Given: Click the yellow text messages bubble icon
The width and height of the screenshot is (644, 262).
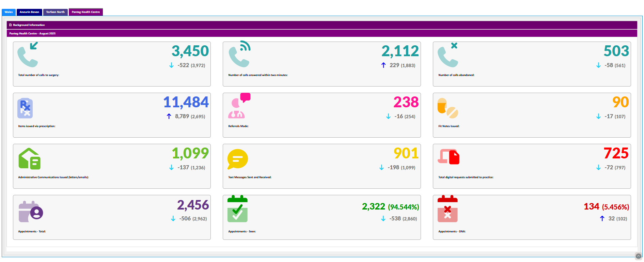Looking at the screenshot, I should pyautogui.click(x=237, y=159).
